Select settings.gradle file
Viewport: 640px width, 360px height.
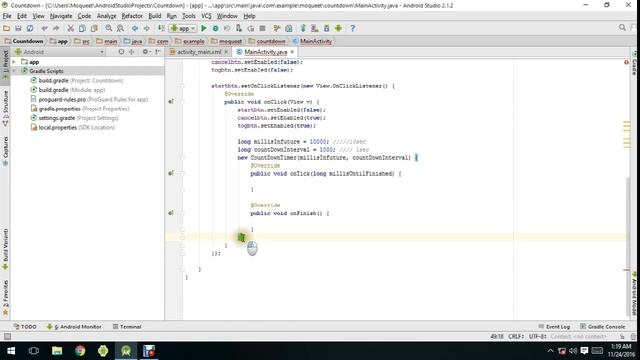[x=75, y=118]
